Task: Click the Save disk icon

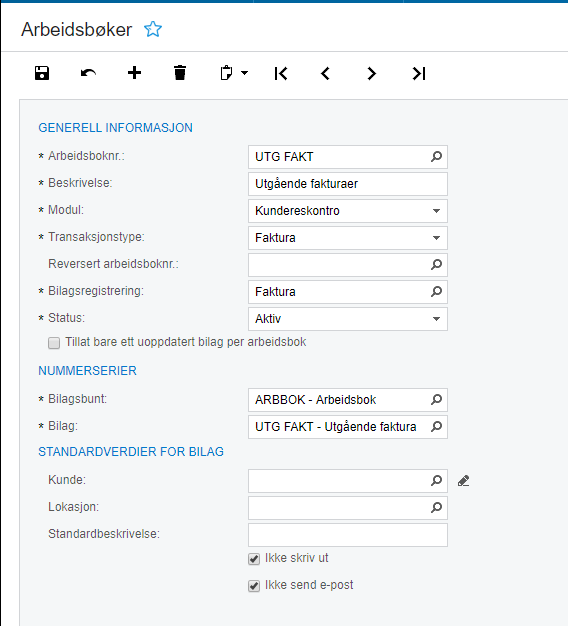Action: pyautogui.click(x=42, y=73)
